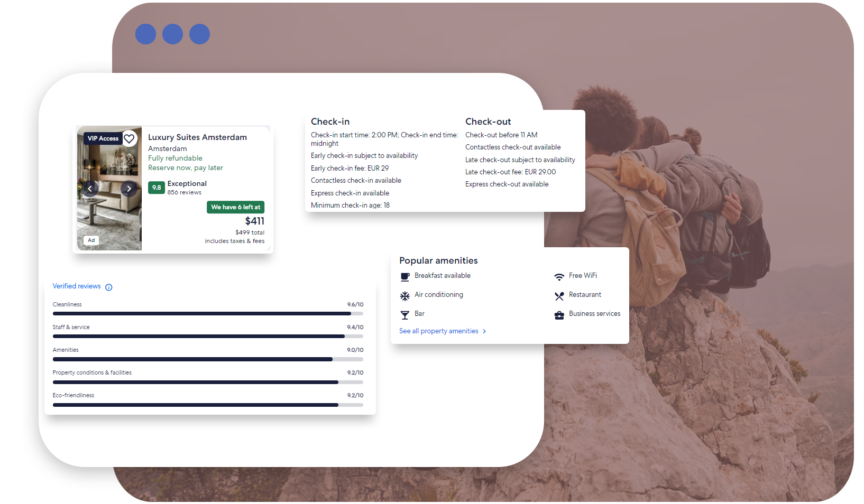The height and width of the screenshot is (504, 864).
Task: Toggle Reserve now, pay later
Action: point(186,167)
